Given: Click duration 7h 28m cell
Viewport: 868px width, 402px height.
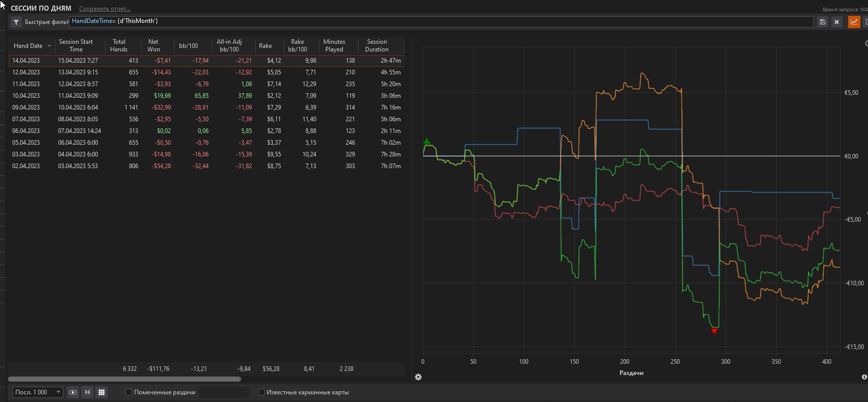Looking at the screenshot, I should point(391,154).
